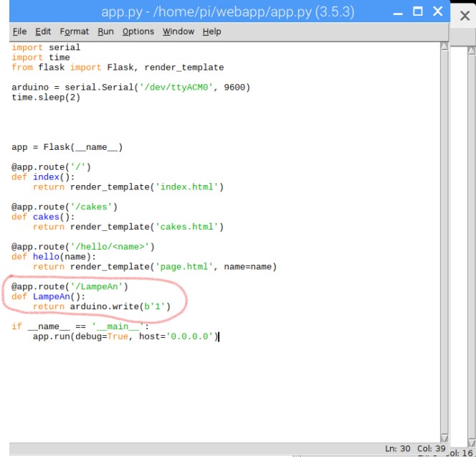476x457 pixels.
Task: Click the 'cakes.html' string
Action: 186,227
